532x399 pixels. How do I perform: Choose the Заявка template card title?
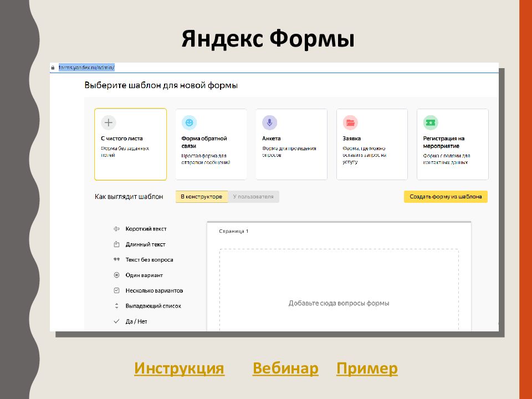351,139
